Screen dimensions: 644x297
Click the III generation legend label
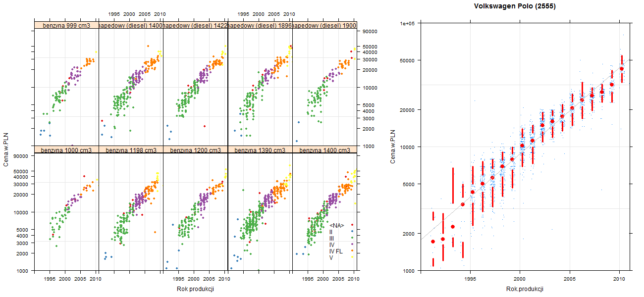pos(331,239)
